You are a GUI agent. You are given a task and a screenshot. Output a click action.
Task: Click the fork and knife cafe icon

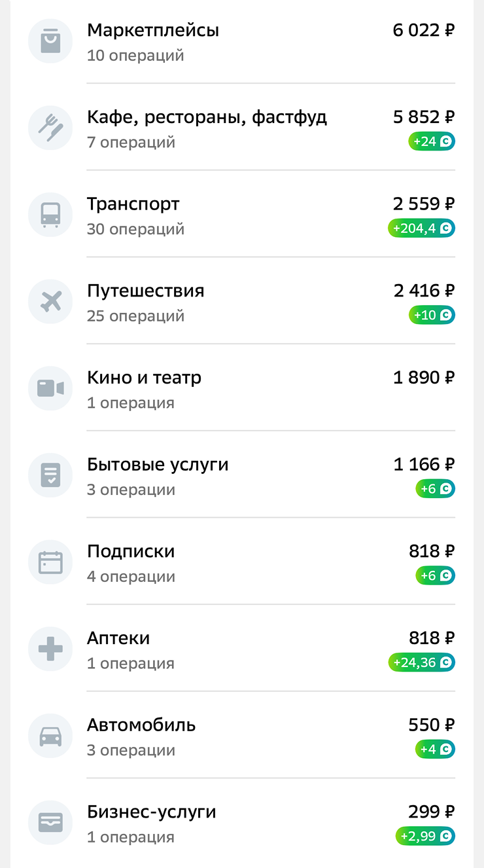point(50,128)
